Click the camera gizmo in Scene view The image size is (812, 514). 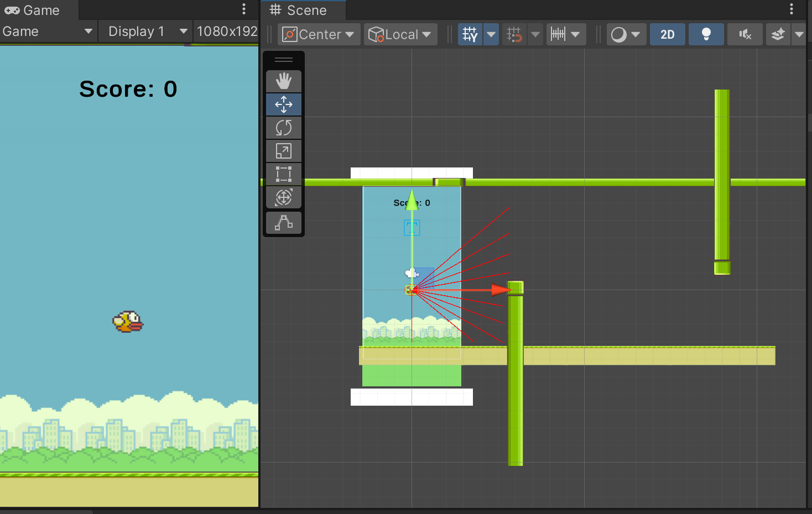pos(412,273)
